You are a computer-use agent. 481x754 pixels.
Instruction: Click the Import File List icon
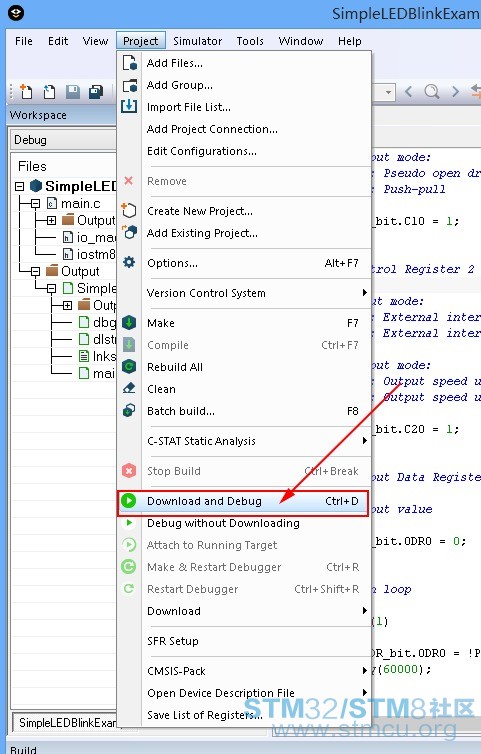(x=129, y=107)
